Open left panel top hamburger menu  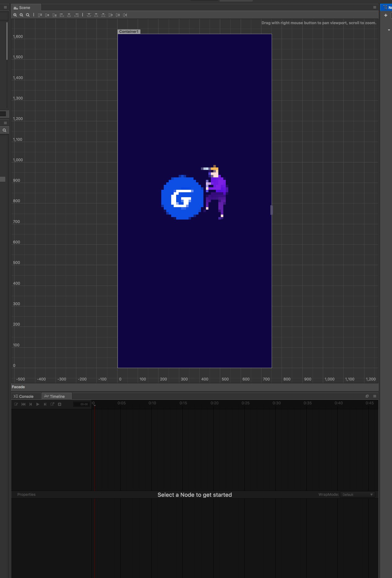point(5,7)
